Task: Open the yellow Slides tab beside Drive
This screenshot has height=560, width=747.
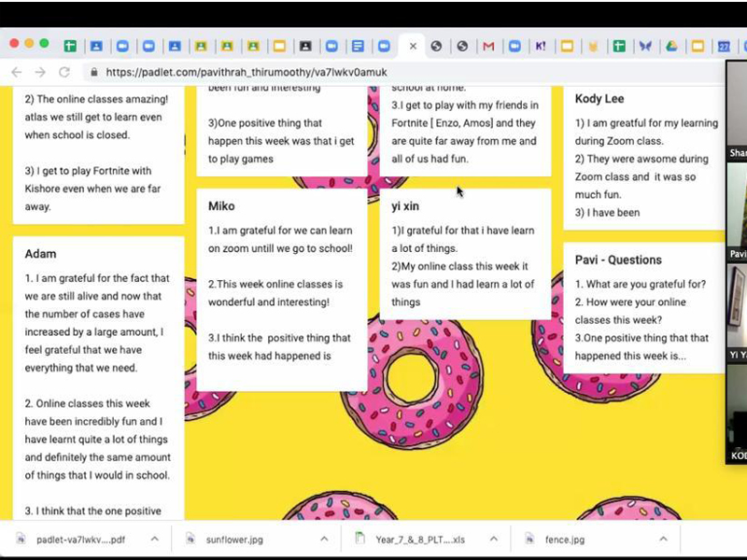Action: pyautogui.click(x=698, y=46)
